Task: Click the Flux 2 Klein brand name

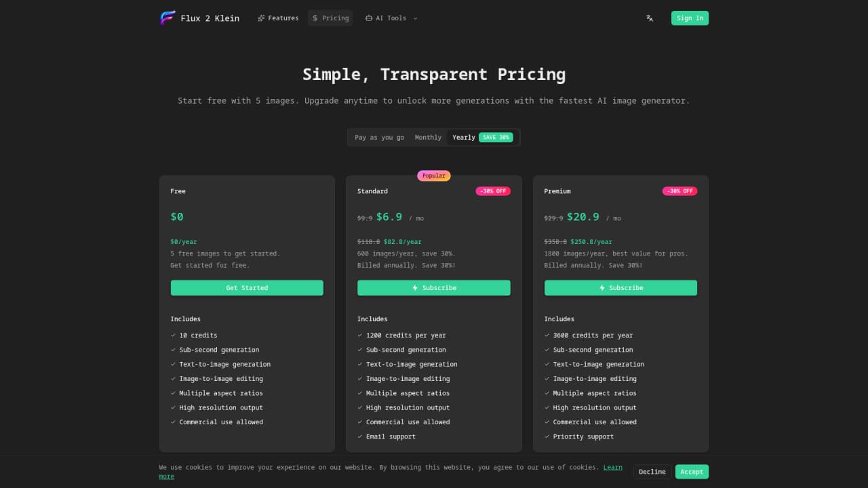Action: [x=210, y=18]
